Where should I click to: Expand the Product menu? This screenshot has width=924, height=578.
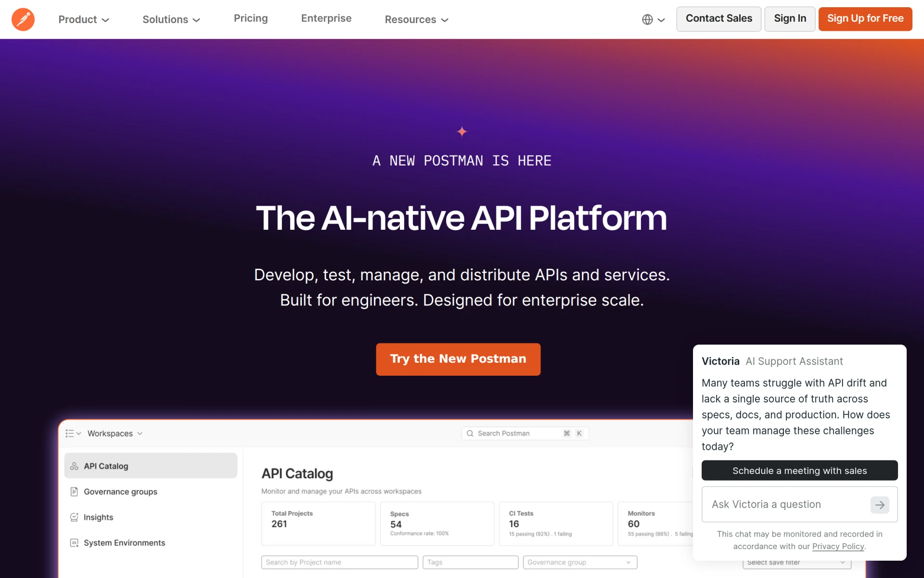84,19
